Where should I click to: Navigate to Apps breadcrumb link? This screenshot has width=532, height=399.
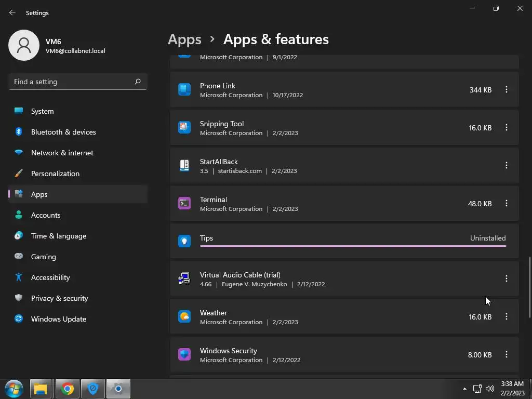[x=184, y=39]
